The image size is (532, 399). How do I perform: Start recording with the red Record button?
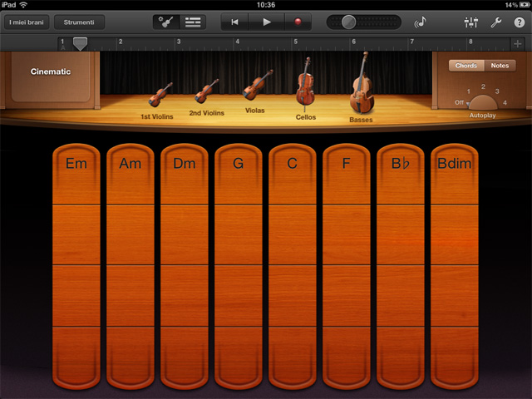(x=298, y=22)
